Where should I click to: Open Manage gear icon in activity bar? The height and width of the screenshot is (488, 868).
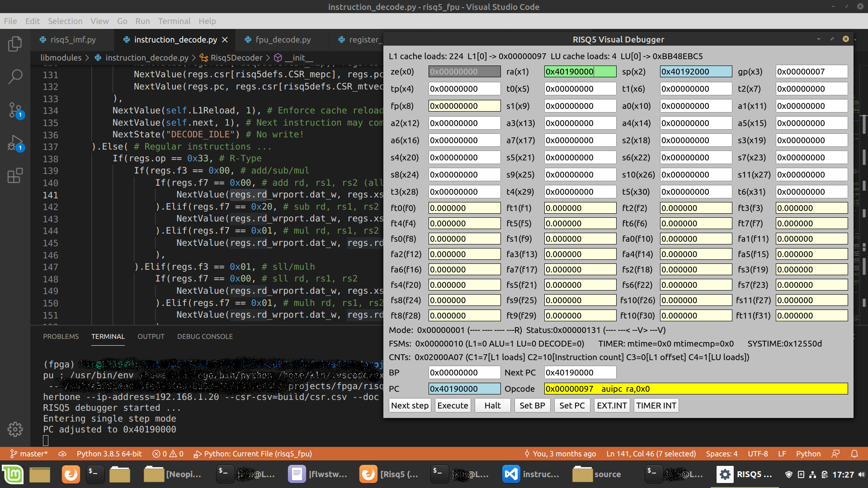point(15,429)
